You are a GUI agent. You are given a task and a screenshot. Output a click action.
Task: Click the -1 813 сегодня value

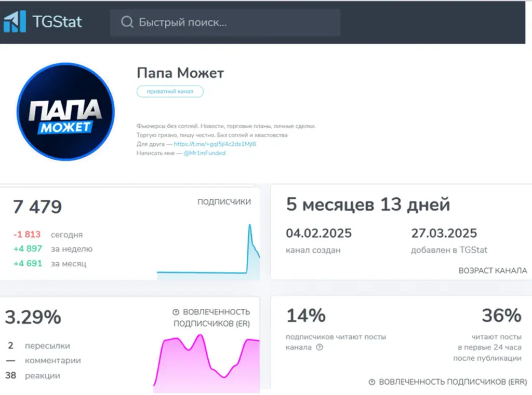pos(27,234)
